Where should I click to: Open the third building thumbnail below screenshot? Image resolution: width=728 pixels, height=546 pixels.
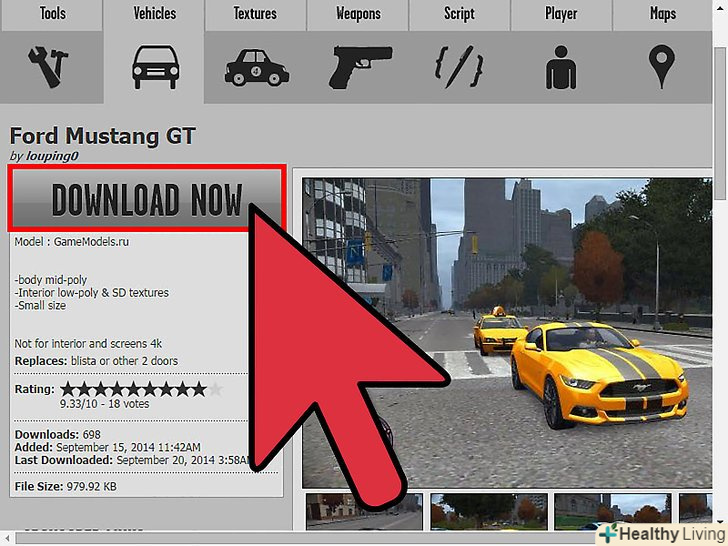(x=613, y=512)
